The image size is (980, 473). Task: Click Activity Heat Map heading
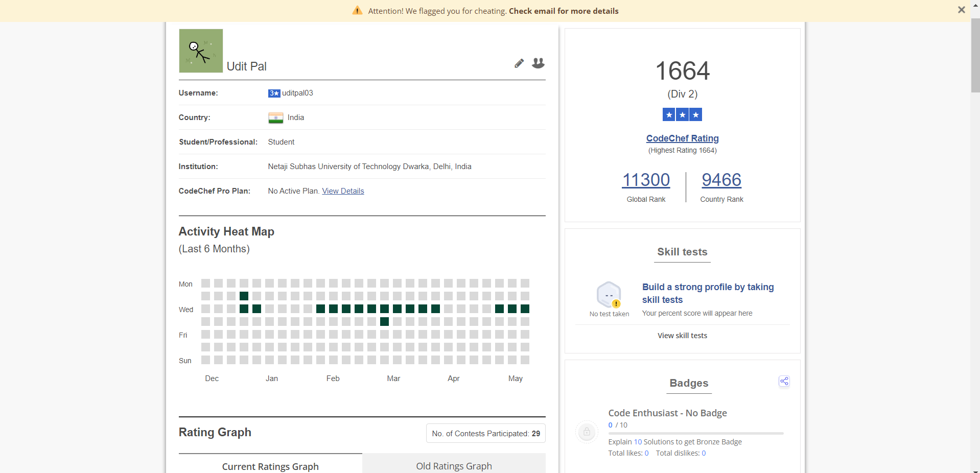[x=226, y=232]
